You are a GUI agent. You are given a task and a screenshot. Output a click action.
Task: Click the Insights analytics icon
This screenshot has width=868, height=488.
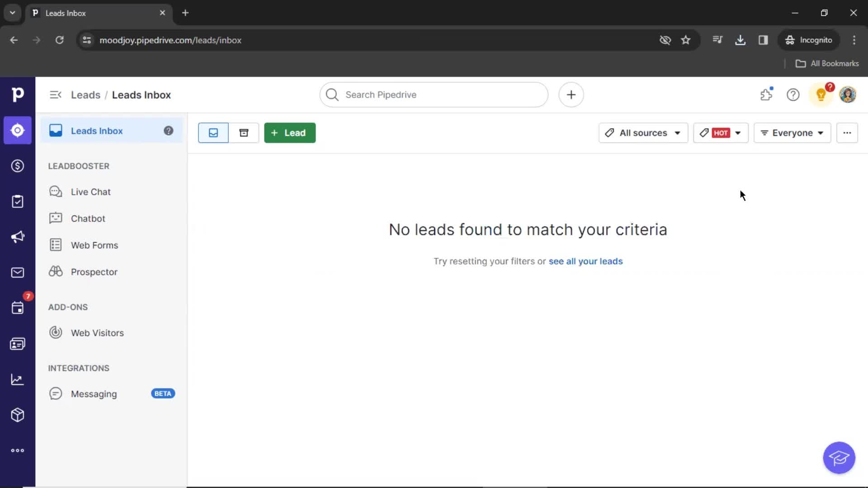[x=17, y=379]
